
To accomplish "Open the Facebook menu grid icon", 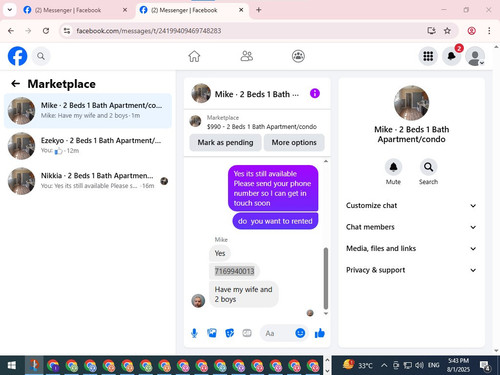I will [428, 56].
